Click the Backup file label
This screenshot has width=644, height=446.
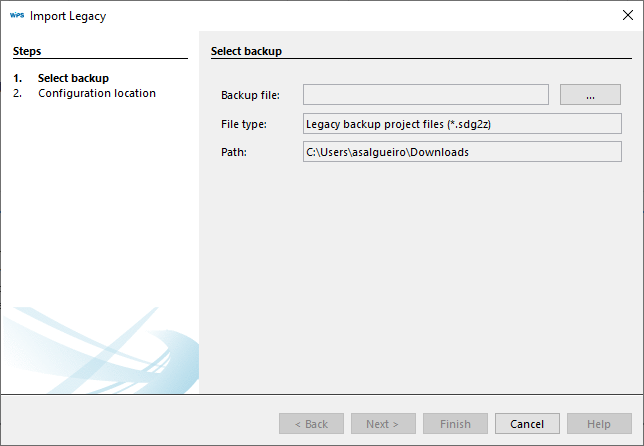[x=250, y=95]
